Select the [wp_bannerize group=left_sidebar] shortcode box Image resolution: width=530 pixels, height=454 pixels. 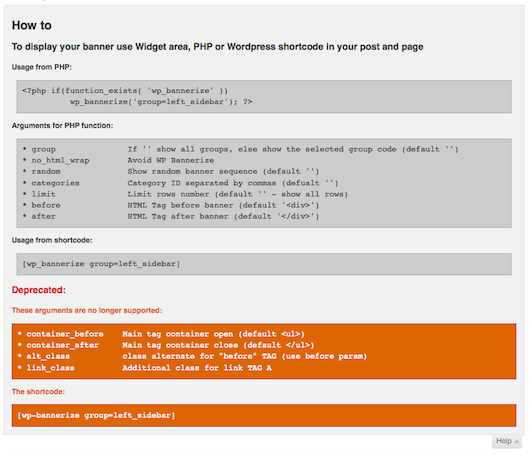tap(264, 264)
